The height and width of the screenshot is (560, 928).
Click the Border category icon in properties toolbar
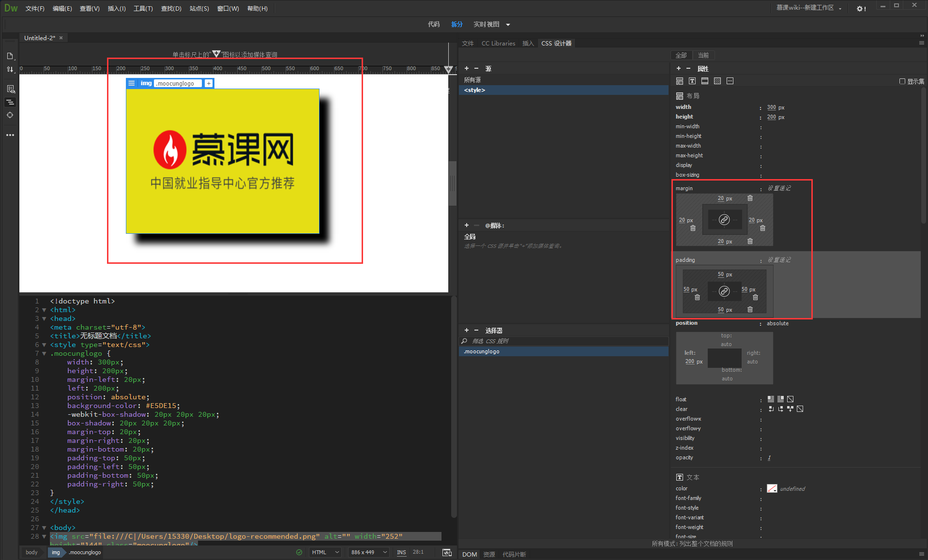tap(705, 81)
